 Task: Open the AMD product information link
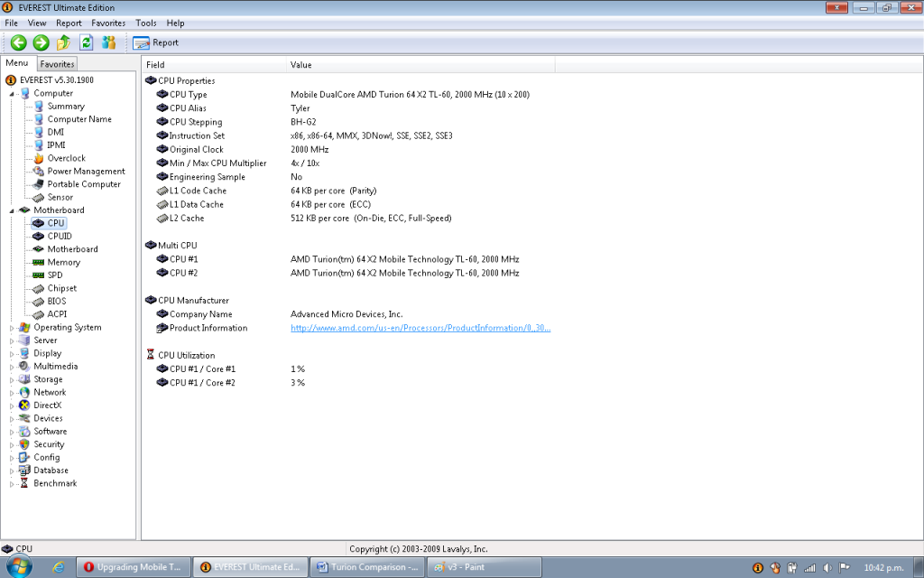click(420, 328)
